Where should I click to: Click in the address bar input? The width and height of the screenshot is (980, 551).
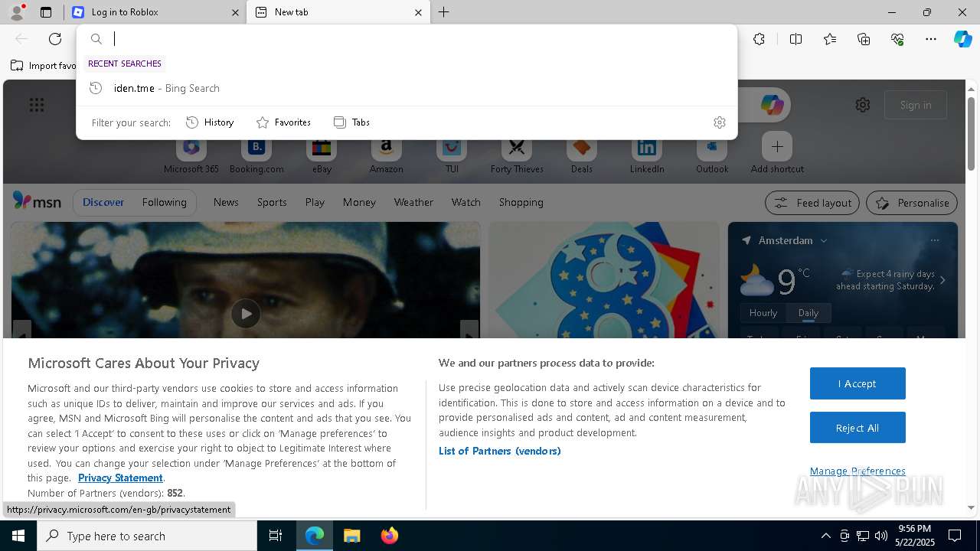421,39
